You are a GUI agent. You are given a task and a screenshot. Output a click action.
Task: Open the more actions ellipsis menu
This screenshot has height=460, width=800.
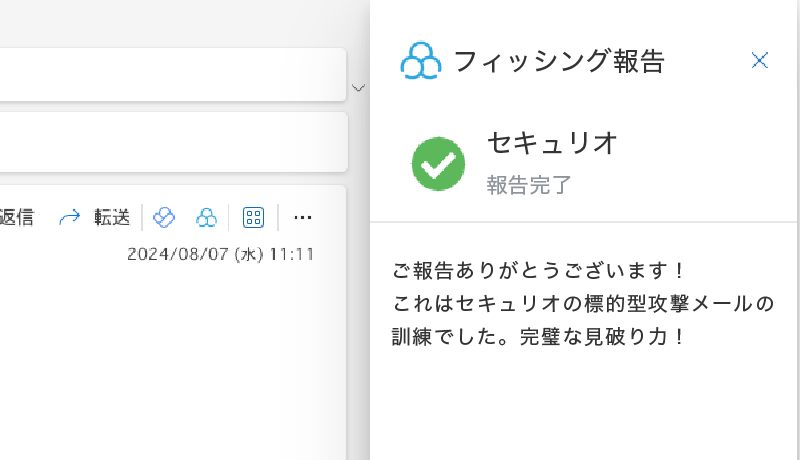(303, 218)
